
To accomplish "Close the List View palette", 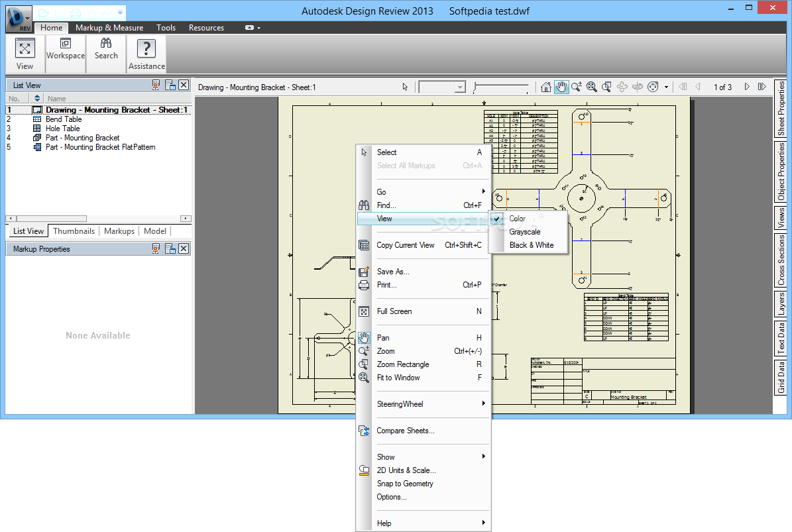I will [x=184, y=85].
